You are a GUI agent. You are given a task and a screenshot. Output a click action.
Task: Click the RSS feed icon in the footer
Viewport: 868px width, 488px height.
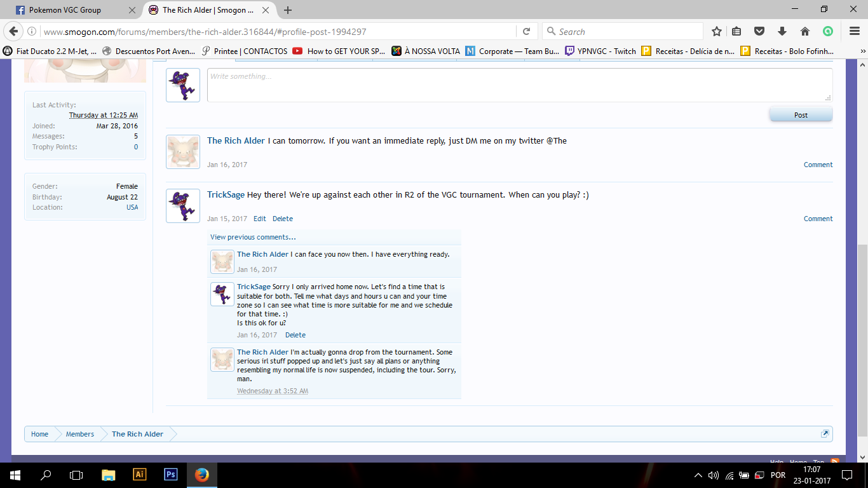(x=835, y=461)
